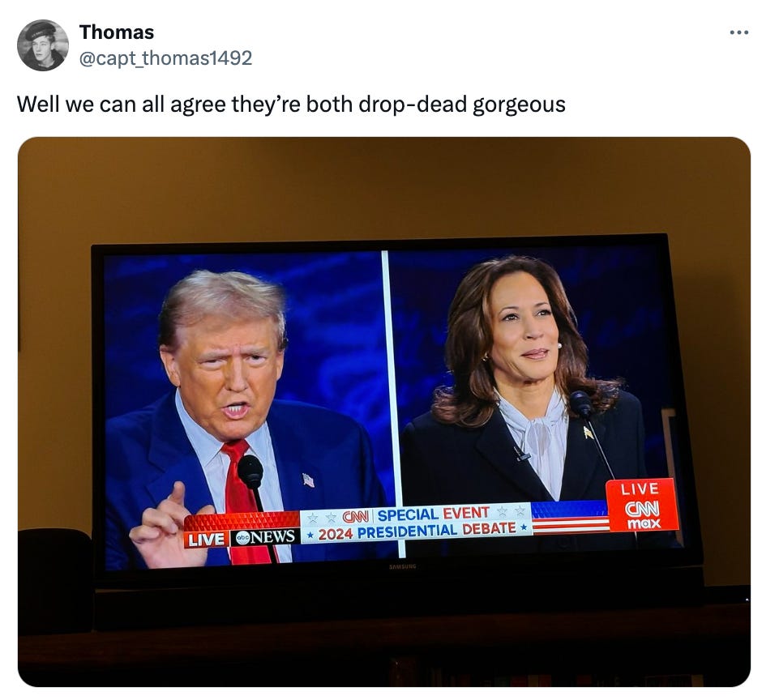Image resolution: width=762 pixels, height=700 pixels.
Task: Click the microphone in the left video panel
Action: (x=250, y=472)
